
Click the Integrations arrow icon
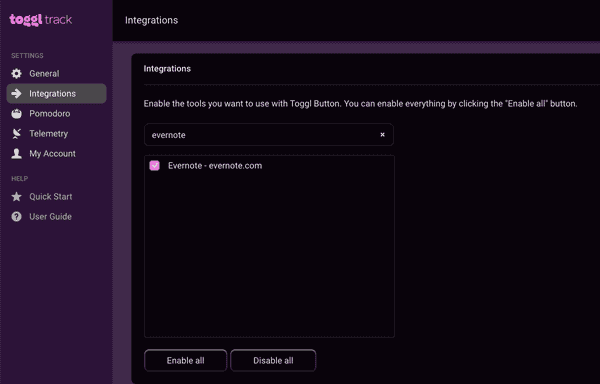tap(16, 93)
